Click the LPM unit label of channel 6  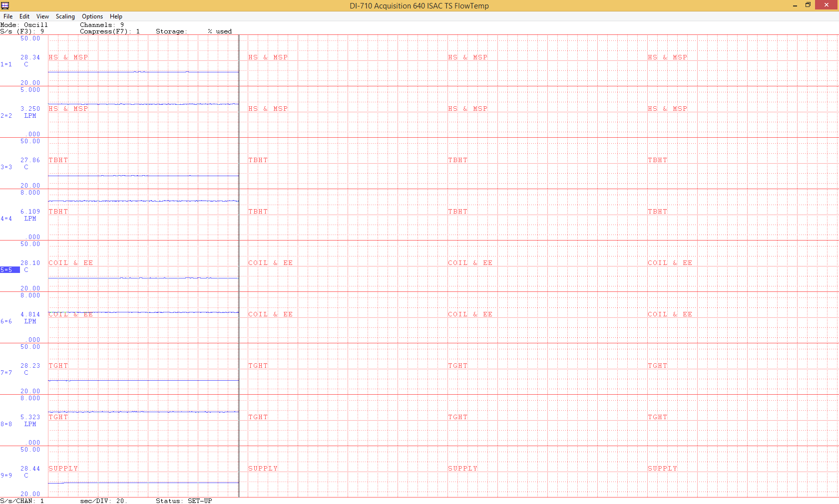click(x=30, y=321)
